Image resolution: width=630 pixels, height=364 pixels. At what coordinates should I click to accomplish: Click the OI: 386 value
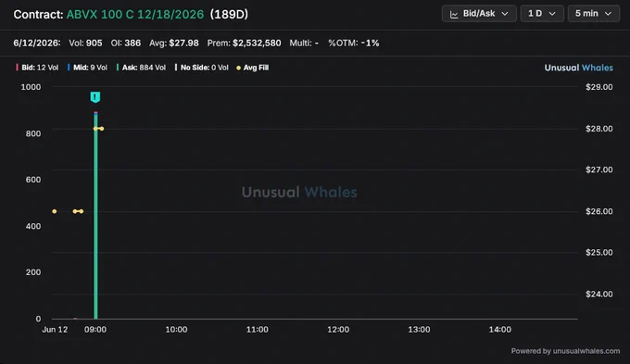tap(126, 43)
